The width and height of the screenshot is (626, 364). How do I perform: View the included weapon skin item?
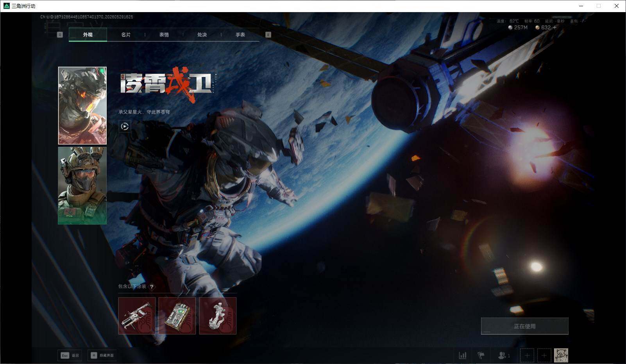pos(137,316)
